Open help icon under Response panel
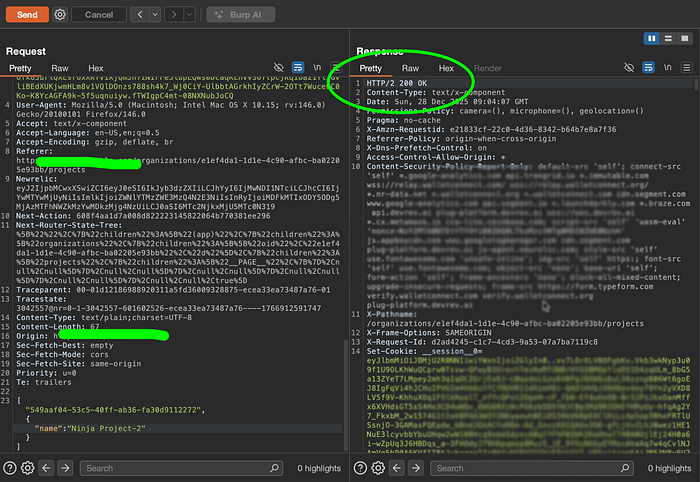700x482 pixels. (360, 468)
